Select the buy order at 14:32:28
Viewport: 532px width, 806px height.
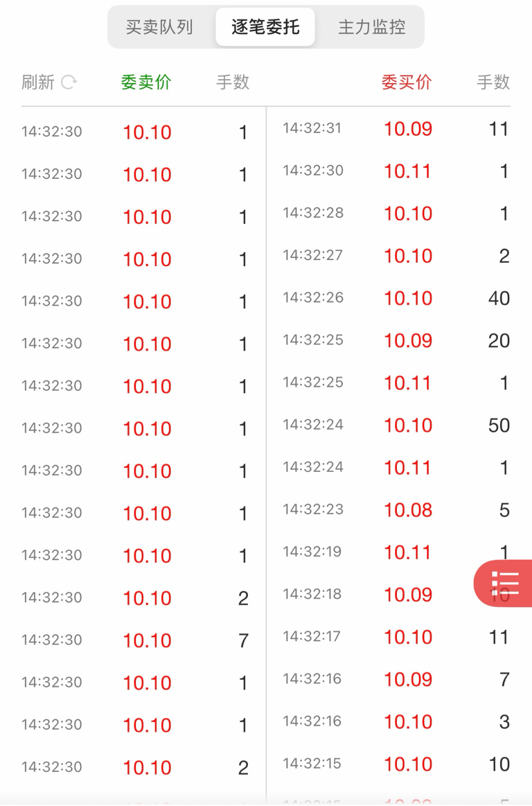(396, 213)
